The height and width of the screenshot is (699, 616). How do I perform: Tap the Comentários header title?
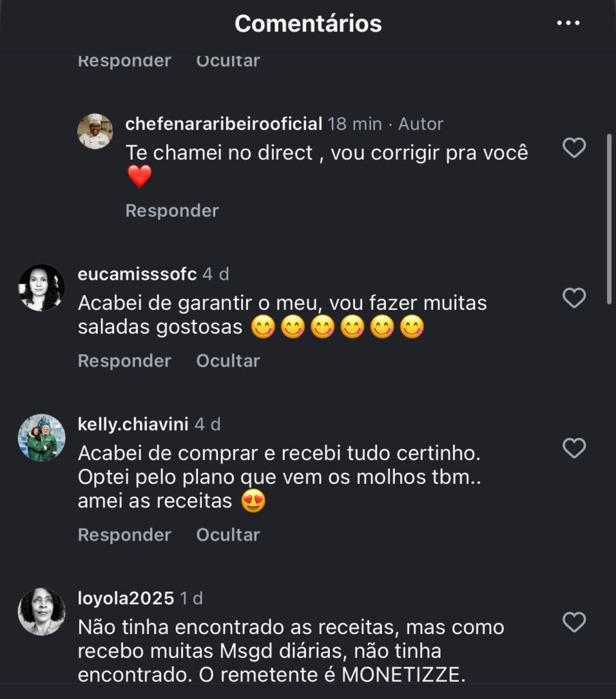[x=308, y=23]
